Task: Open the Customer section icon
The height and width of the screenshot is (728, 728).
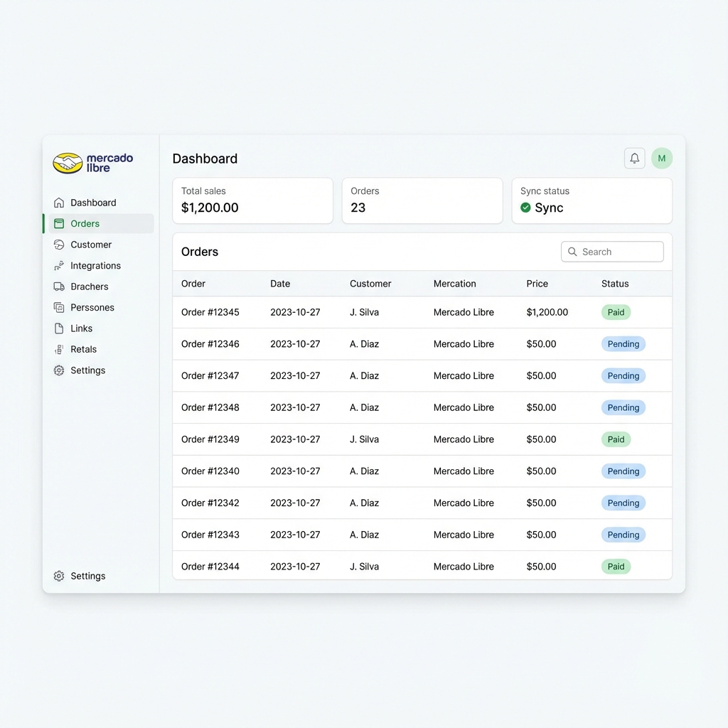Action: tap(59, 245)
